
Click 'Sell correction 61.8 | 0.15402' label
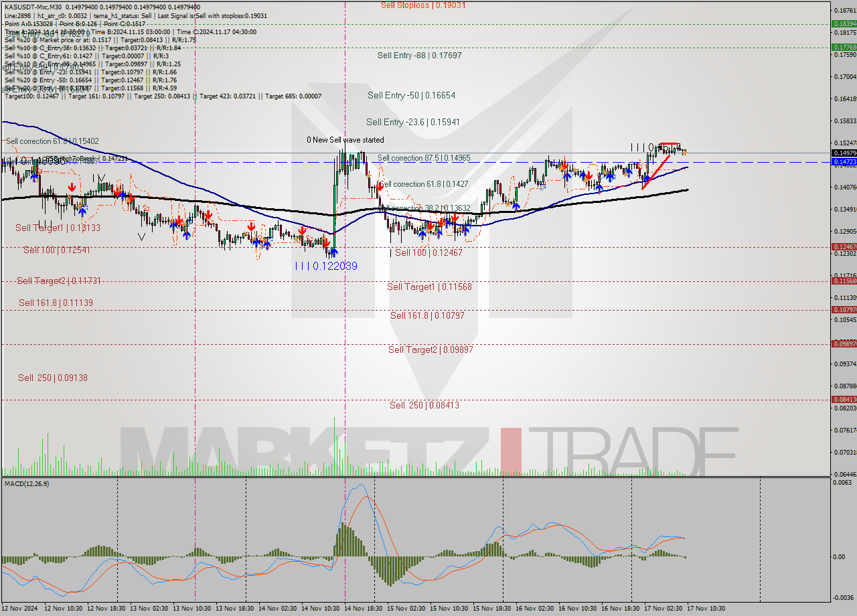52,141
